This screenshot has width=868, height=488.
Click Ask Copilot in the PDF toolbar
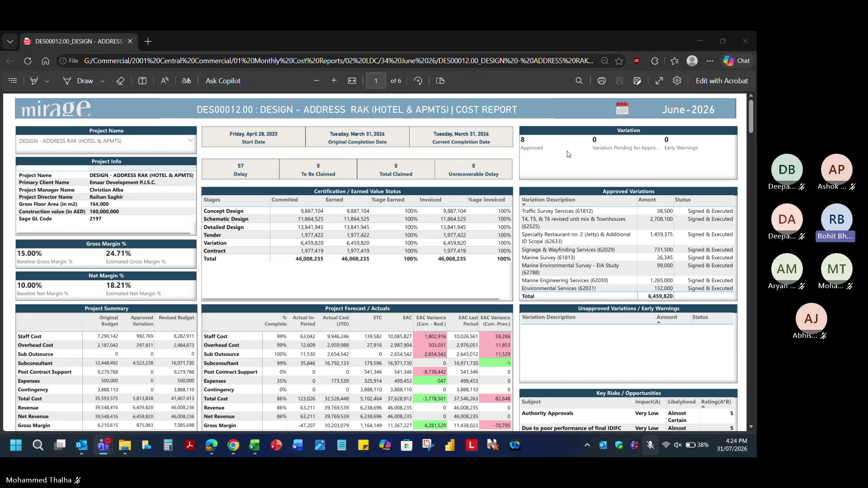pos(223,81)
